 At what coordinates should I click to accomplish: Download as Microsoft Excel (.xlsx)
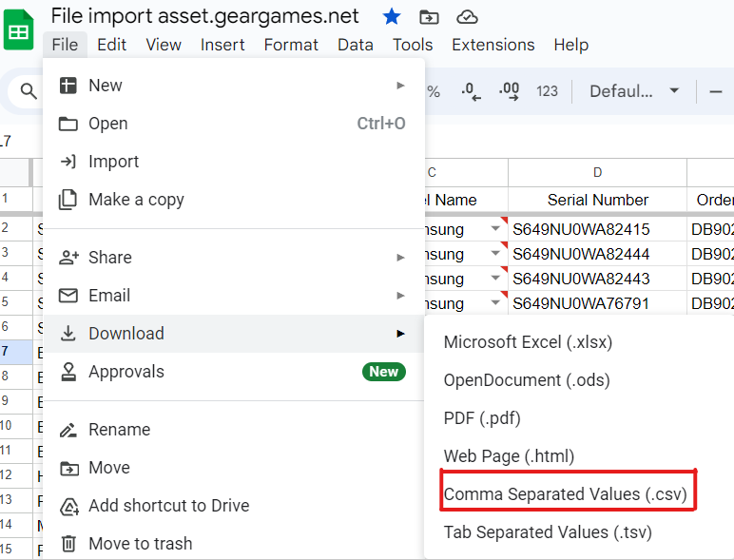coord(528,342)
